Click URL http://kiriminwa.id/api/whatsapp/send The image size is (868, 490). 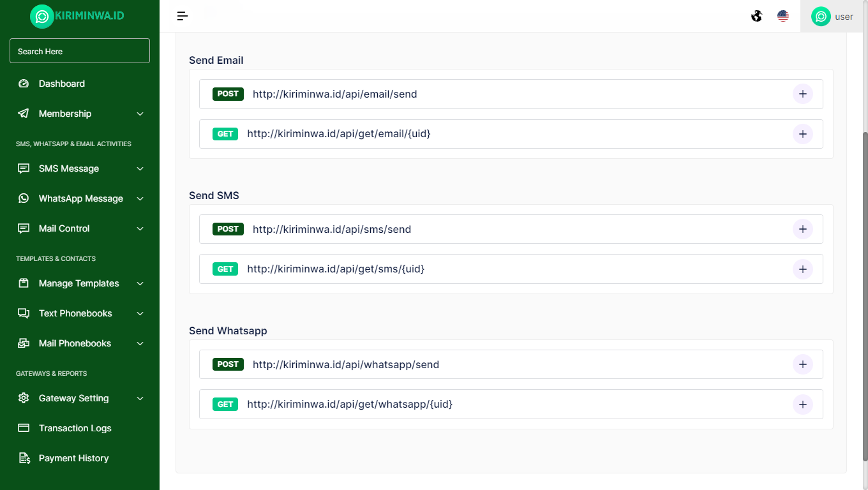coord(346,365)
